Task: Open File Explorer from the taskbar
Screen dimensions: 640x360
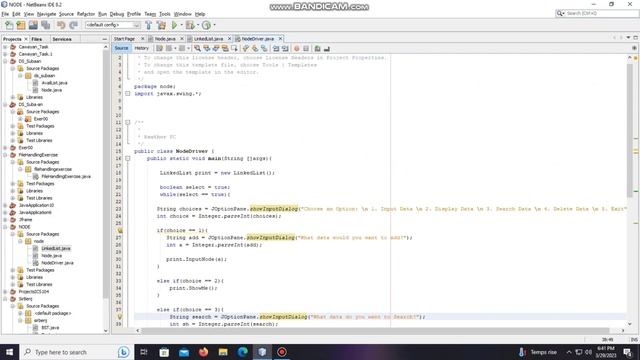Action: pos(223,352)
